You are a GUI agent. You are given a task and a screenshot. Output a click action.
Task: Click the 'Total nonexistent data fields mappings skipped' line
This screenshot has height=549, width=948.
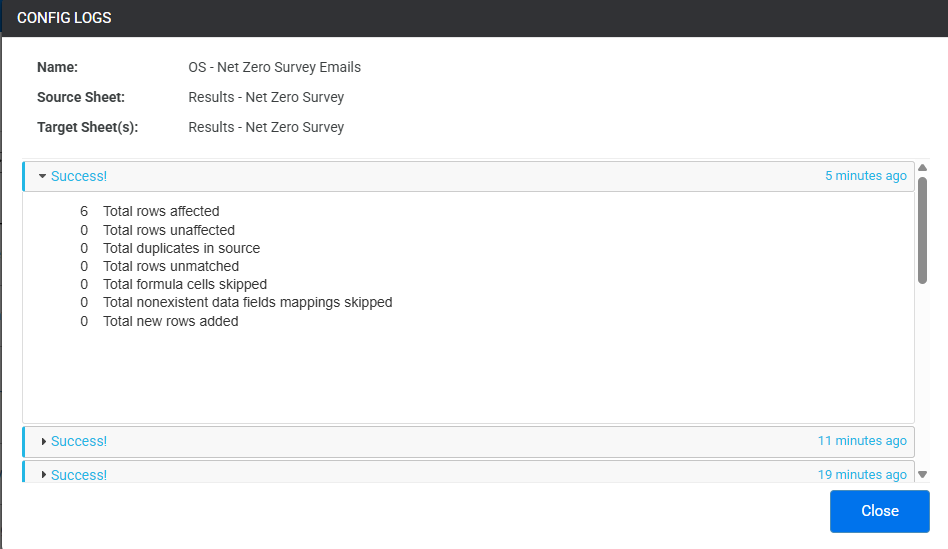click(236, 302)
